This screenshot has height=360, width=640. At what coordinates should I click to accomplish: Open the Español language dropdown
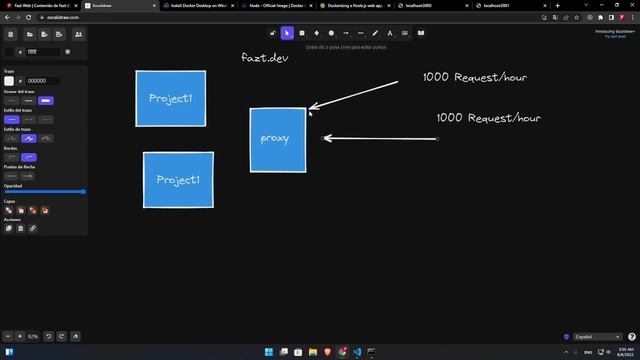[x=597, y=337]
